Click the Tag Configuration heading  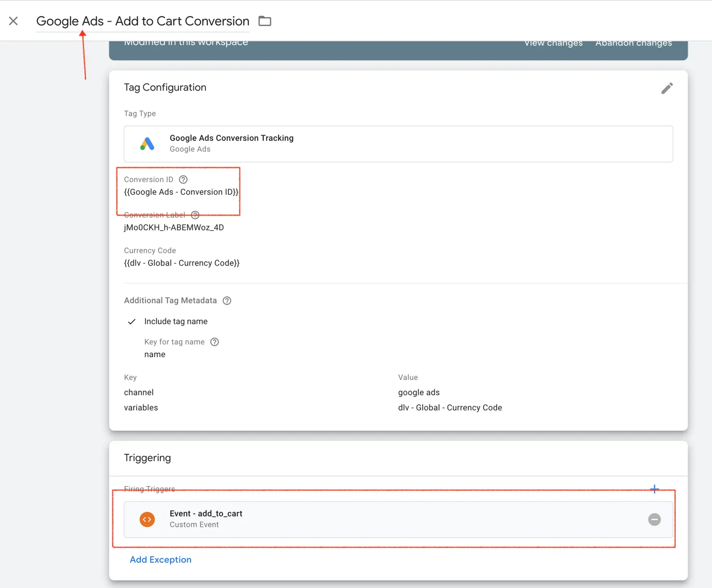(x=165, y=87)
